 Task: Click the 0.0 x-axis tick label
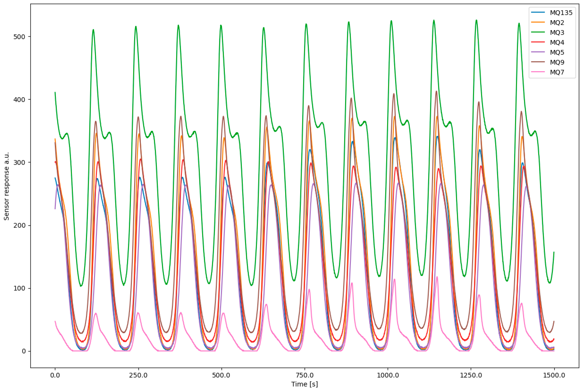click(55, 376)
